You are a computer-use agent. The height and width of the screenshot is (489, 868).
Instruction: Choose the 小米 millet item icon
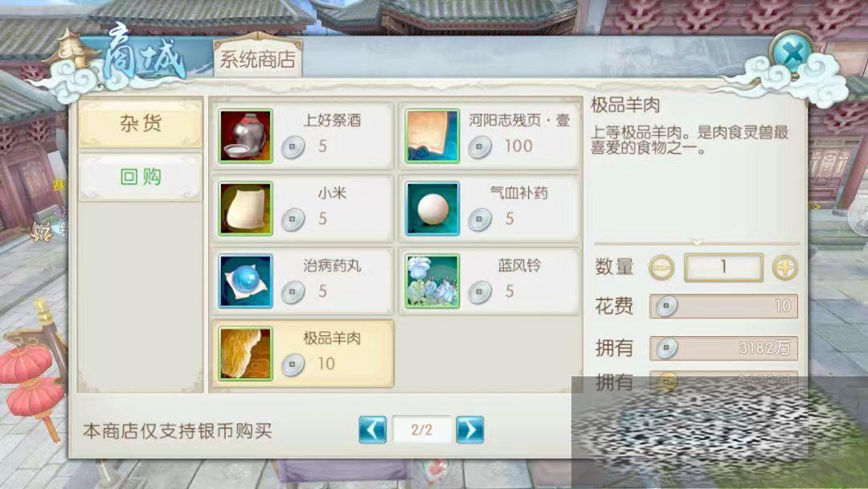pos(245,209)
